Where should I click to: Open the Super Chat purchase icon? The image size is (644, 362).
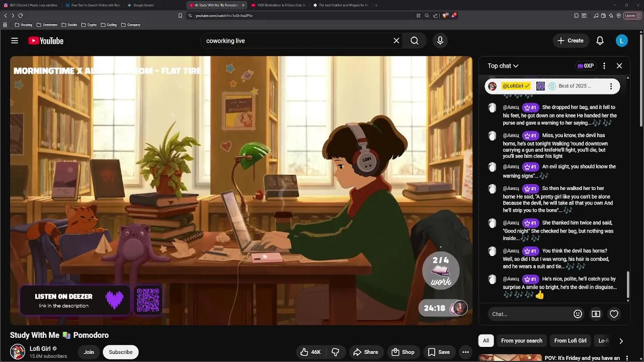click(596, 314)
